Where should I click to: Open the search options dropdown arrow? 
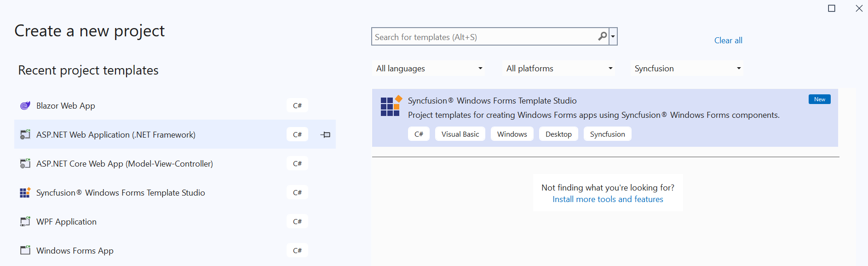[613, 36]
